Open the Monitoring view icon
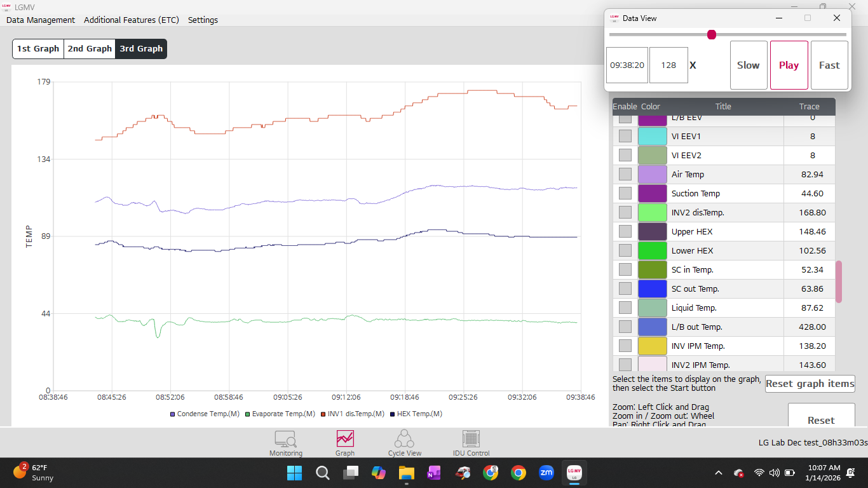868x488 pixels. click(285, 443)
